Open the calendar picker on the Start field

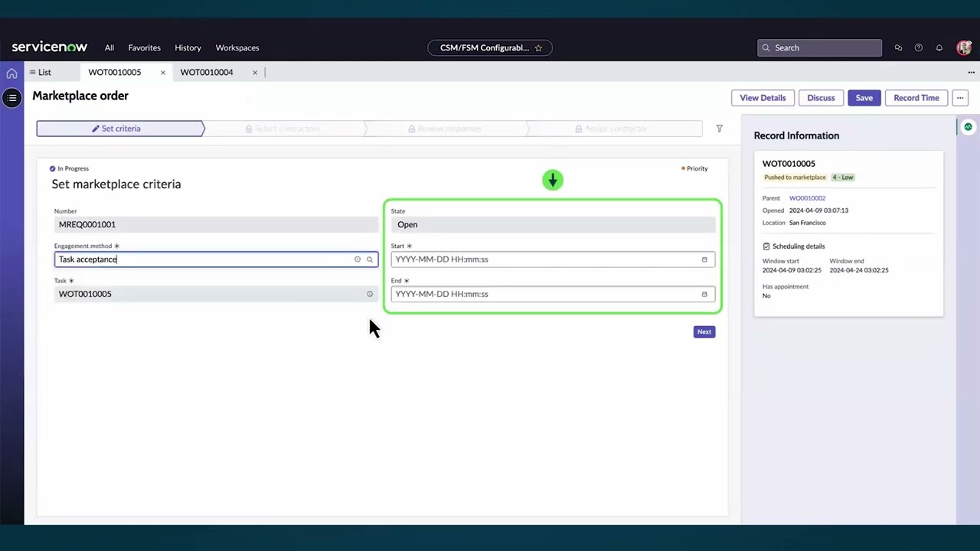tap(704, 259)
